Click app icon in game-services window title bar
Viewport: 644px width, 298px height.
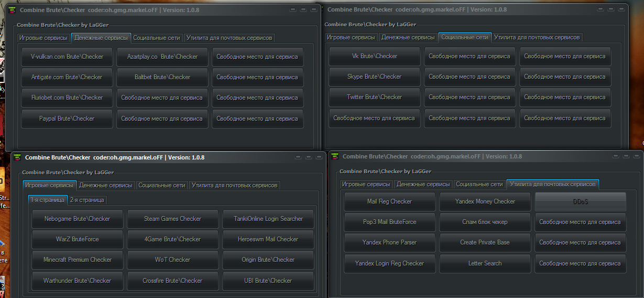click(x=18, y=157)
